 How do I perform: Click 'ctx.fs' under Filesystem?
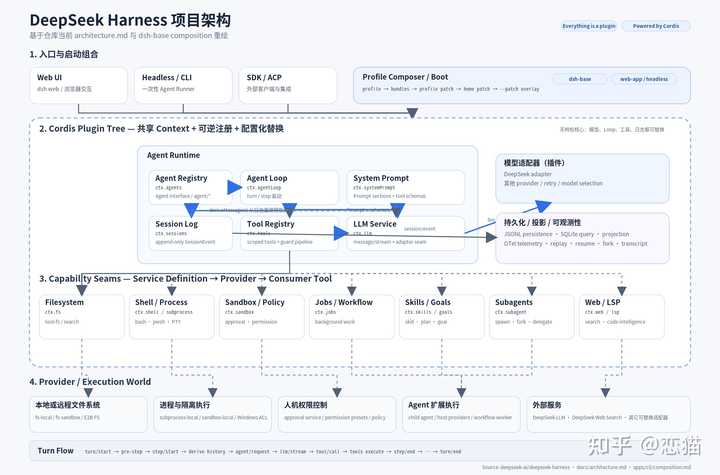click(x=53, y=312)
